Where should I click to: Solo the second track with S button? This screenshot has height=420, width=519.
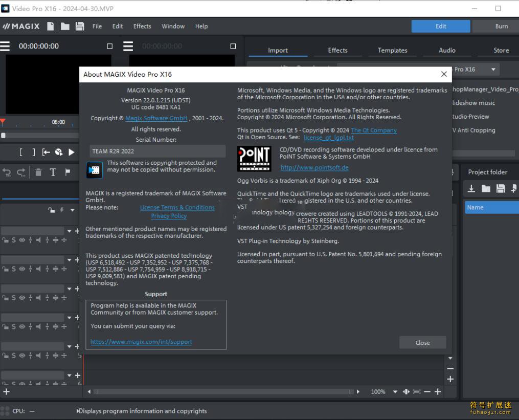coord(14,269)
